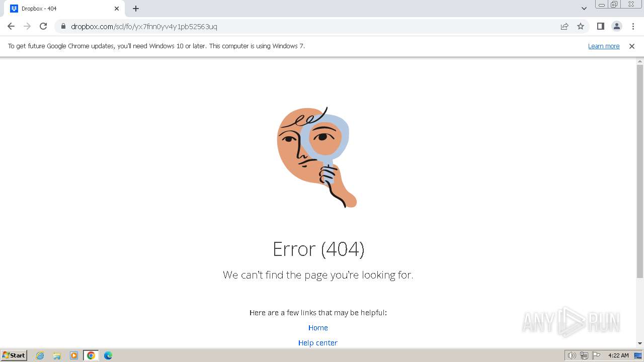Bookmark this page with the star icon
Viewport: 644px width, 362px height.
coord(581,26)
